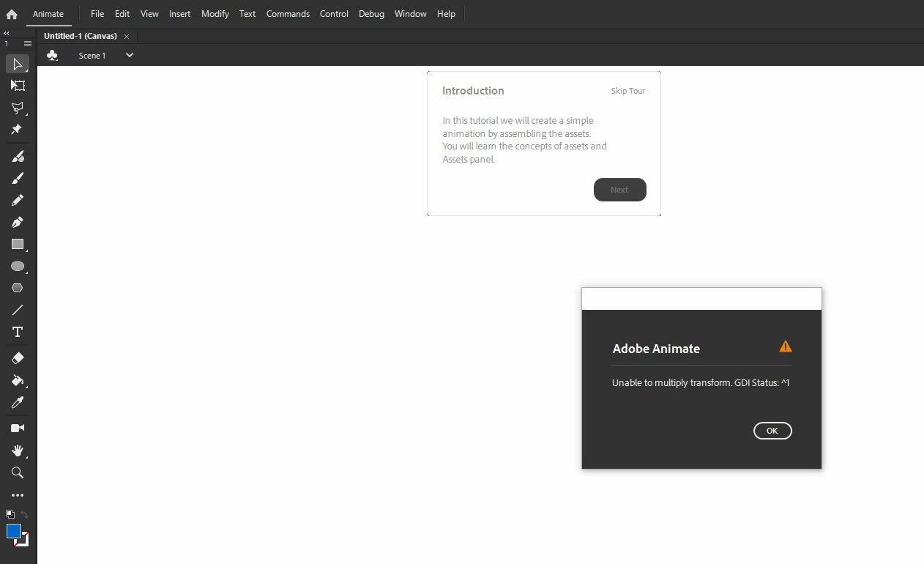Select the Hand tool
This screenshot has width=924, height=564.
(x=18, y=450)
